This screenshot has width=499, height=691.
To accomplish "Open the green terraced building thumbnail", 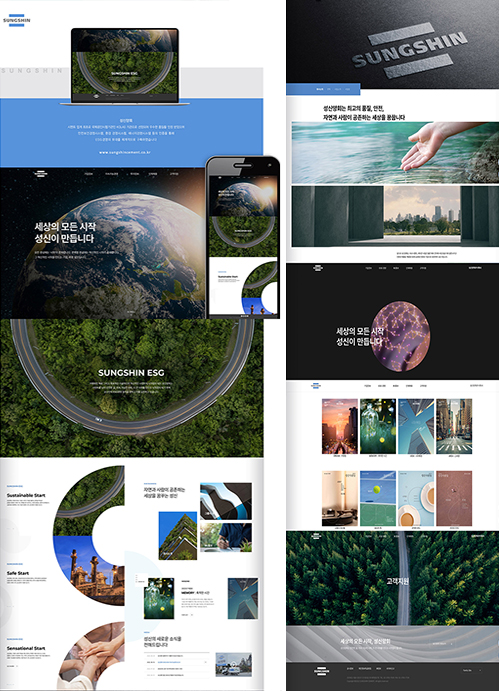I will pos(178,536).
